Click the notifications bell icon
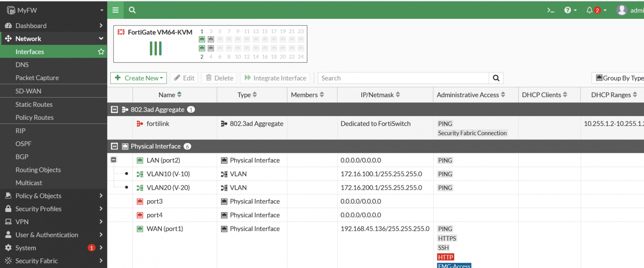 (590, 10)
